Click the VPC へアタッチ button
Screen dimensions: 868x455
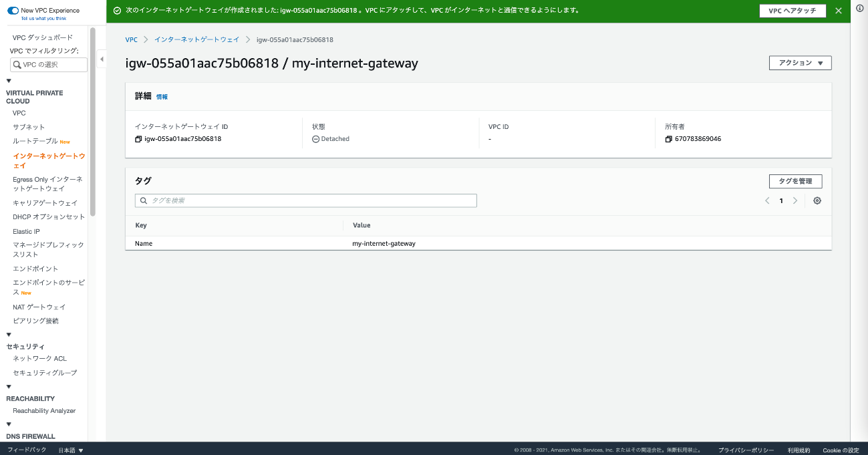792,11
